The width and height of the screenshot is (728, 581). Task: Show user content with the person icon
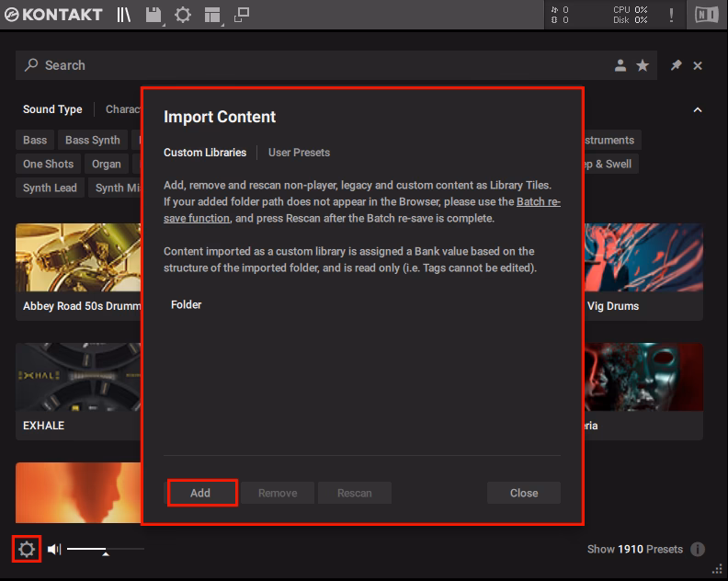(x=620, y=65)
